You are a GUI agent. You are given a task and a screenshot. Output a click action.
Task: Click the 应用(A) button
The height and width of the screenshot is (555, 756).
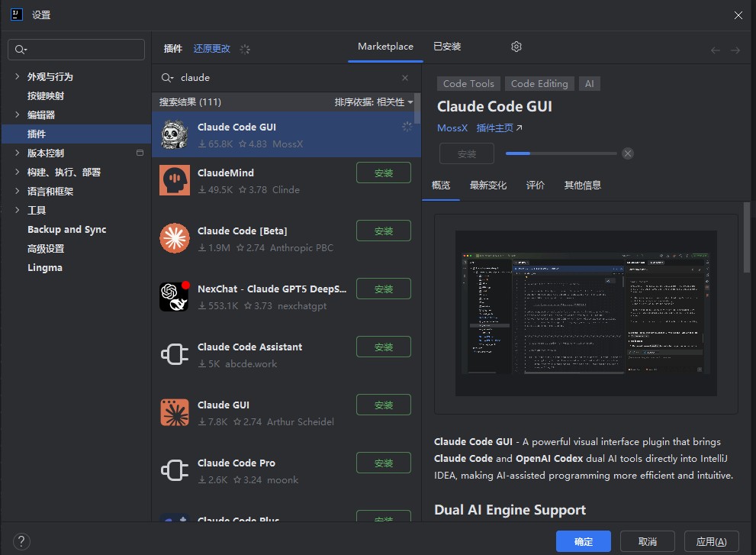coord(712,541)
